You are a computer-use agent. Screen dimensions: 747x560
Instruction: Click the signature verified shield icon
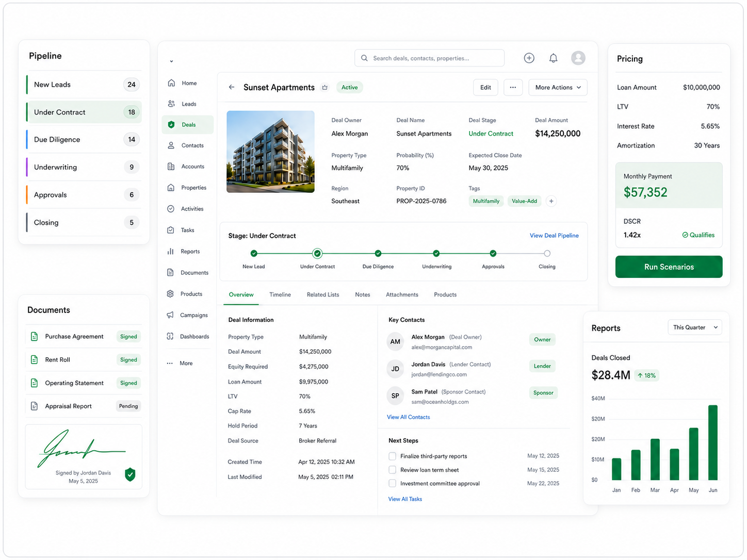[130, 474]
